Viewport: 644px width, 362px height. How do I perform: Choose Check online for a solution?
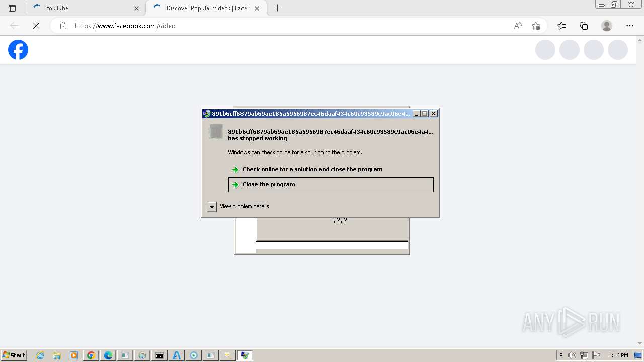point(312,169)
